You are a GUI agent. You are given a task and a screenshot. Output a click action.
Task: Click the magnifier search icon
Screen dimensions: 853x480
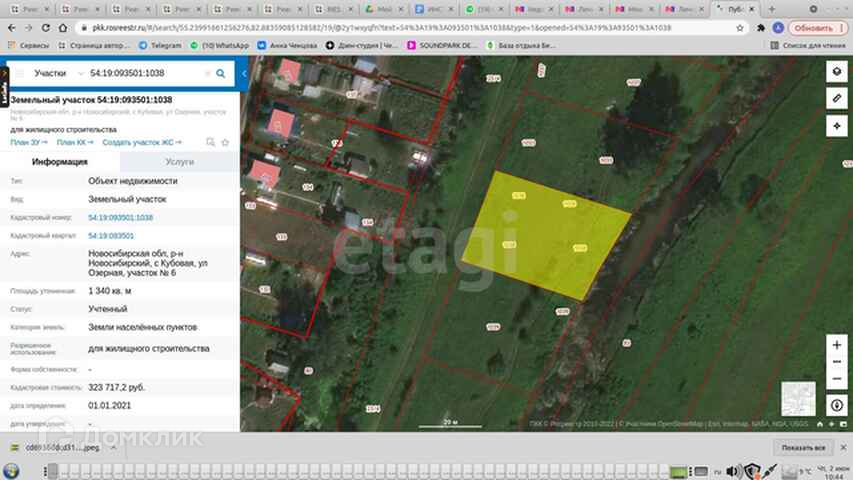pyautogui.click(x=222, y=73)
